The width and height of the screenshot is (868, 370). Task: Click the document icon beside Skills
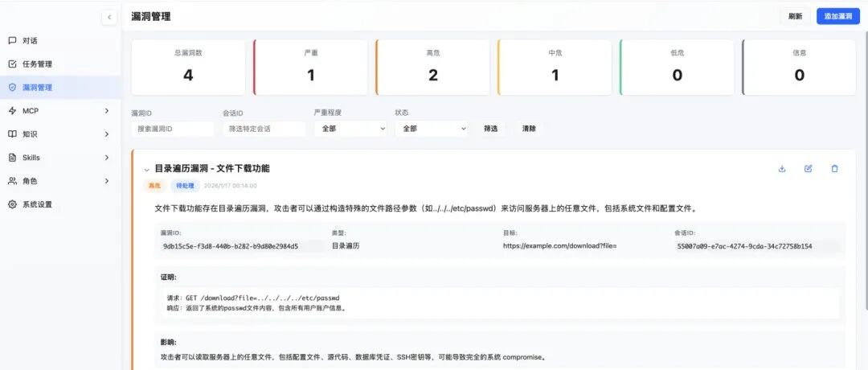tap(12, 158)
